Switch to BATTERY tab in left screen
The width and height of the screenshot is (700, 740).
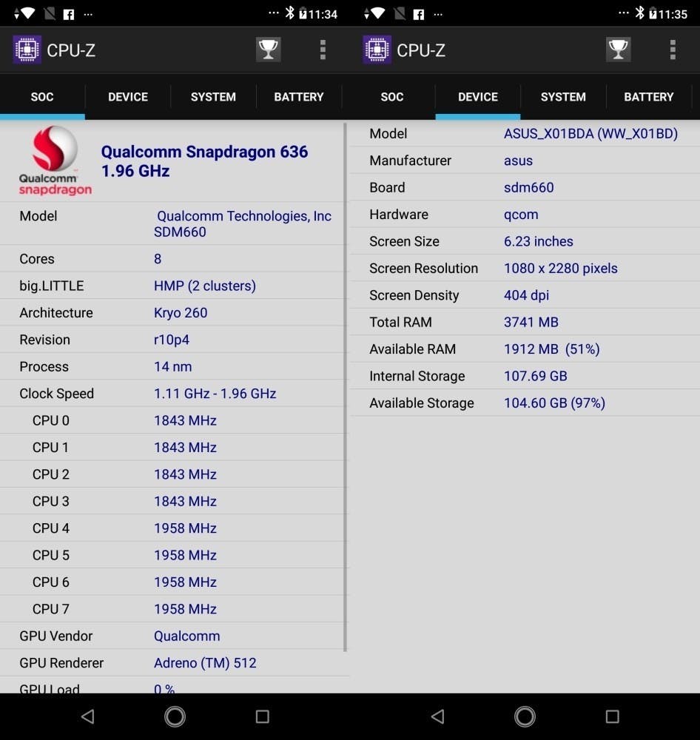tap(299, 97)
